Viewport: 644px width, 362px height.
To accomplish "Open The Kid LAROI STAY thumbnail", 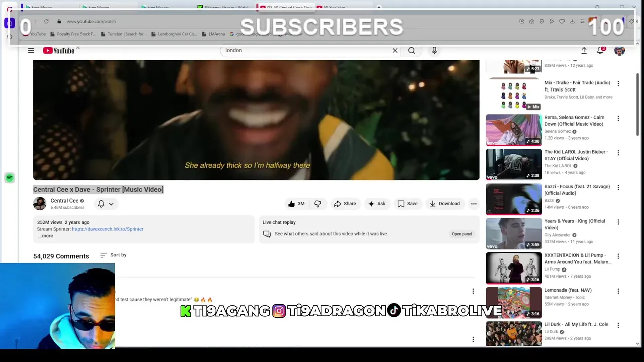I will (x=514, y=164).
